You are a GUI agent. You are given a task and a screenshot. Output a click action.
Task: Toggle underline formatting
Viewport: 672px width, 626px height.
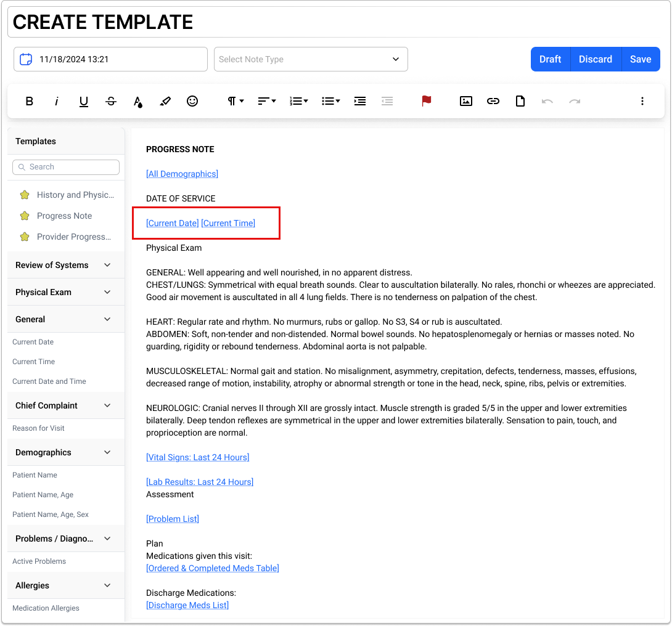point(83,101)
